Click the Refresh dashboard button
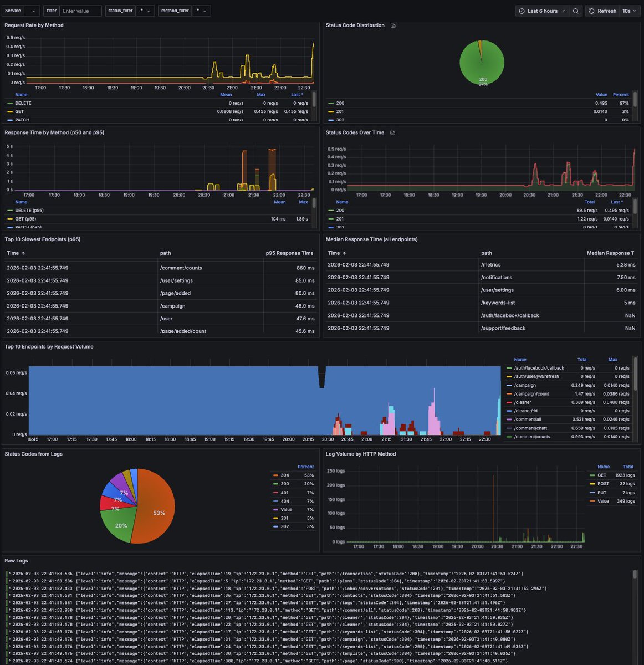This screenshot has height=665, width=644. (602, 11)
